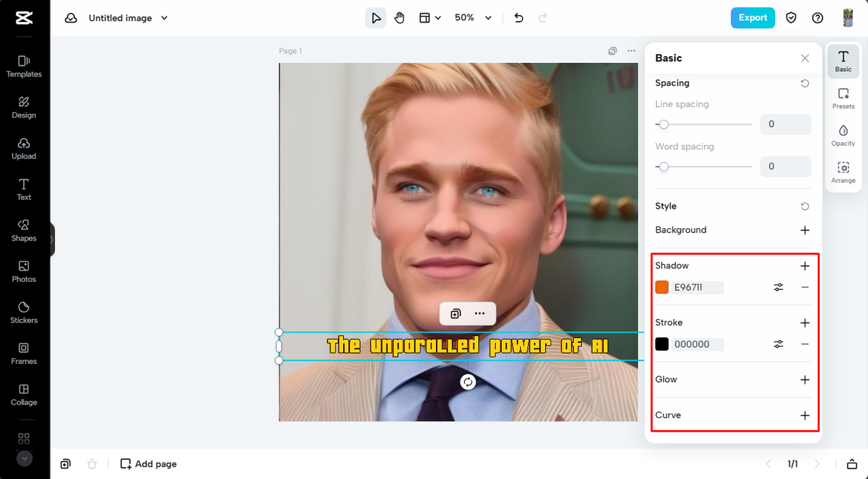Open the Shapes panel
Screen dimensions: 868x479
pyautogui.click(x=24, y=230)
